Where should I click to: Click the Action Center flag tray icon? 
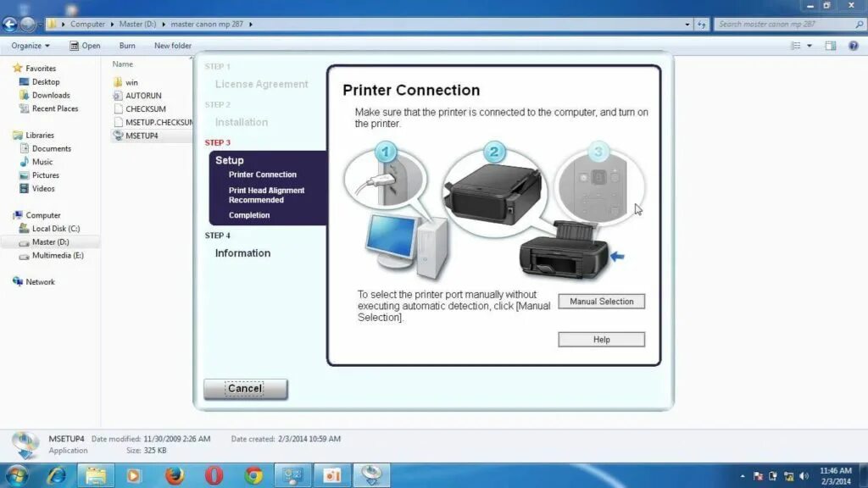[x=758, y=476]
